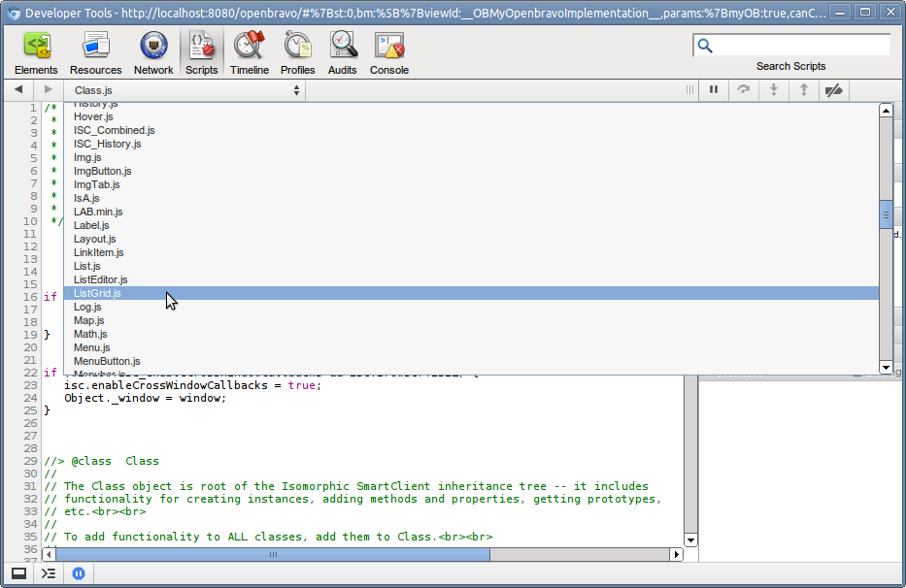Open the Timeline panel
Screen dimensions: 906x588
pos(250,52)
